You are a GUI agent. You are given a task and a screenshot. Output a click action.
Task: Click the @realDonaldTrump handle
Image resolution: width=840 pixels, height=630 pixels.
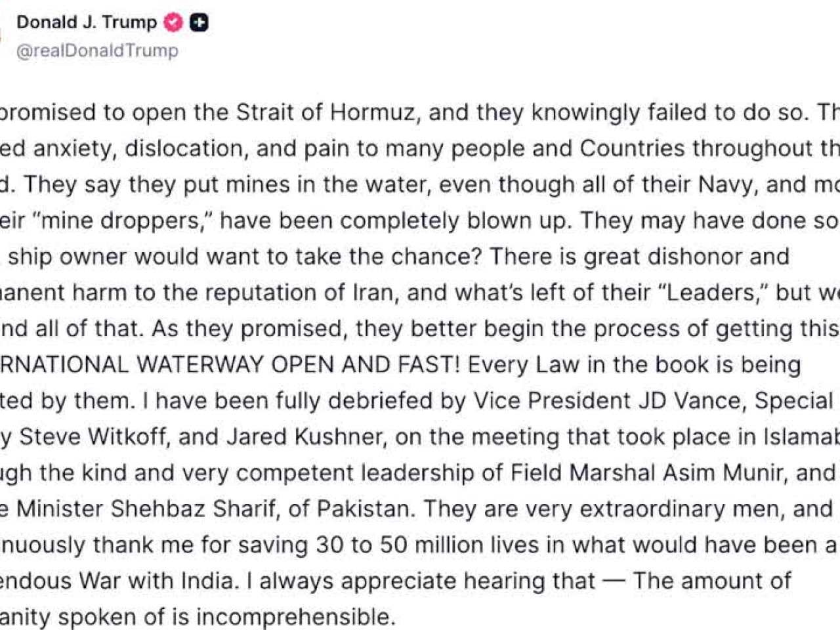[x=97, y=51]
